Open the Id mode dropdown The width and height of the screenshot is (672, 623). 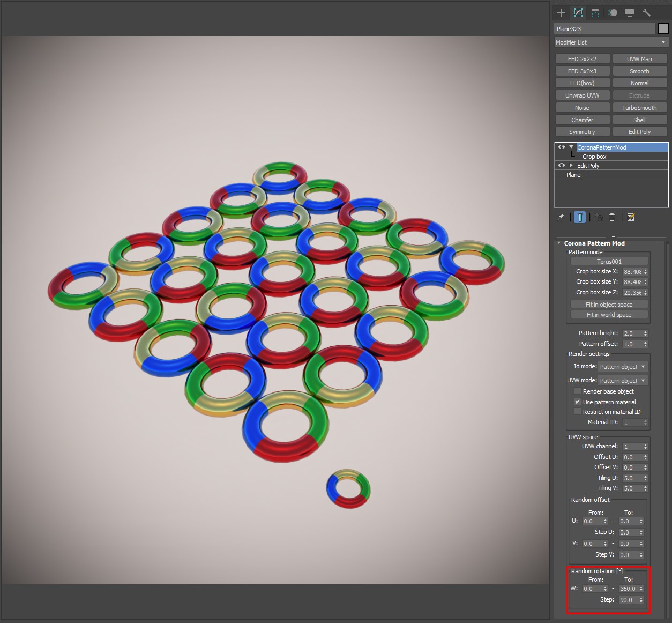coord(622,367)
